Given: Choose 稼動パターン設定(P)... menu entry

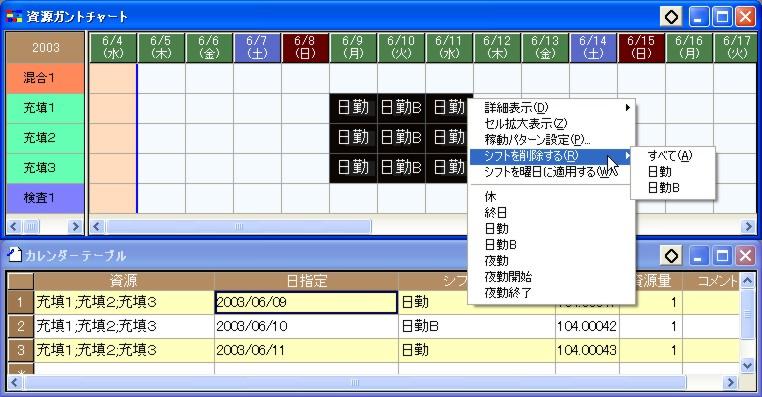Looking at the screenshot, I should tap(537, 140).
